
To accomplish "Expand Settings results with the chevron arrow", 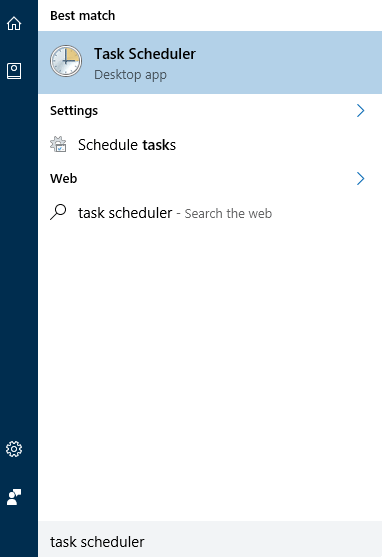I will pyautogui.click(x=360, y=110).
